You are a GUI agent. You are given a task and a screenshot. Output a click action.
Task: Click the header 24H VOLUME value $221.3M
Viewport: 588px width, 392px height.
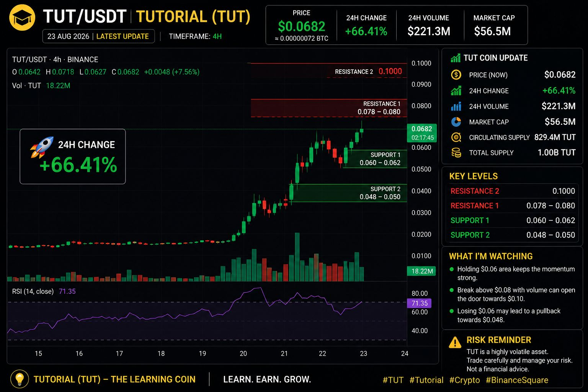coord(429,31)
